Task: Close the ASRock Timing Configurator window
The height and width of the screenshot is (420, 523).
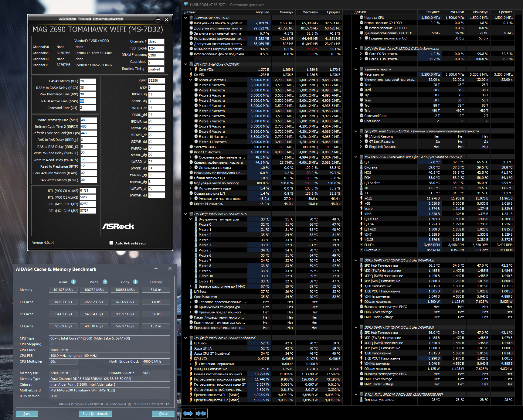Action: pos(166,20)
